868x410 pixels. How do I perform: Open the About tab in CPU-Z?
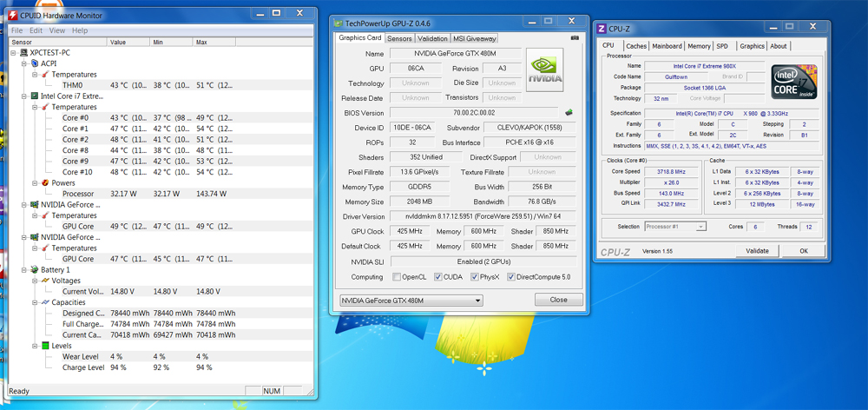pos(779,46)
